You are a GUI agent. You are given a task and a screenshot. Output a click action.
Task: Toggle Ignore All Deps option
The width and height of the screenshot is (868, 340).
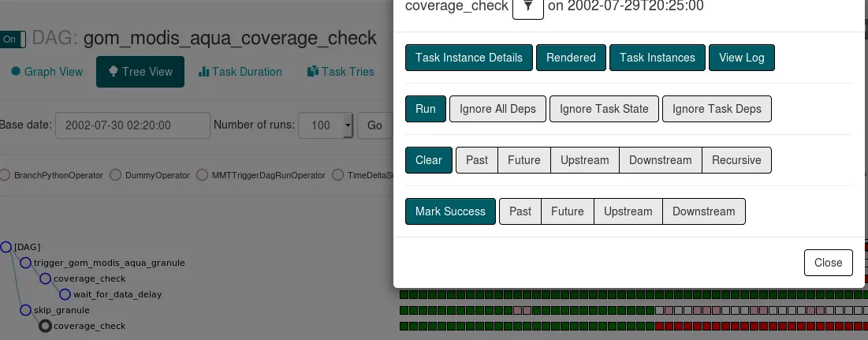click(497, 109)
